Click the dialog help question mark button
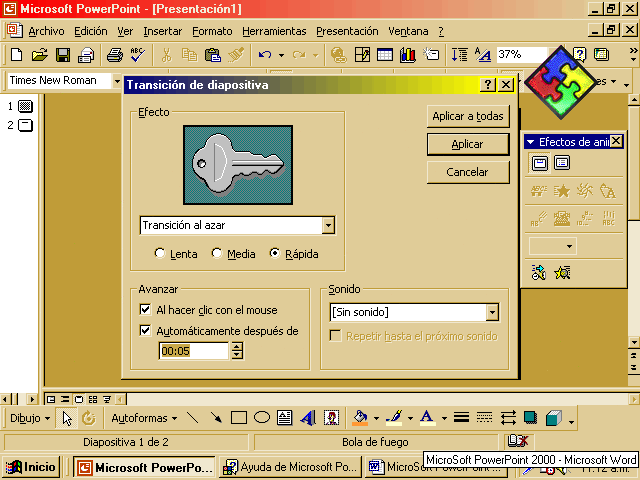This screenshot has height=480, width=640. (488, 84)
